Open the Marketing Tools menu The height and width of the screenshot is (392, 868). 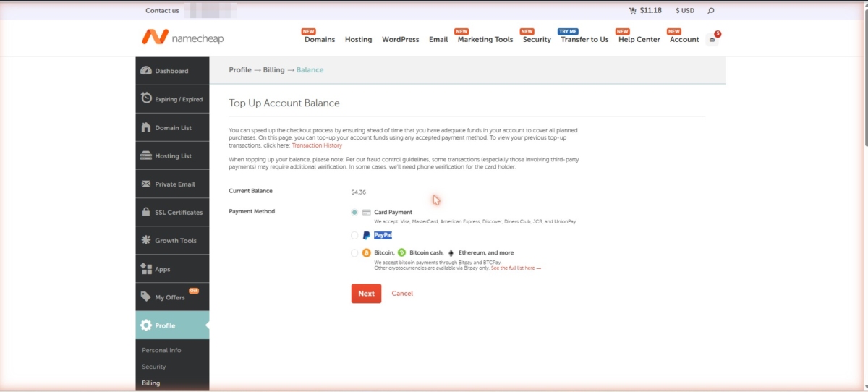(x=485, y=40)
